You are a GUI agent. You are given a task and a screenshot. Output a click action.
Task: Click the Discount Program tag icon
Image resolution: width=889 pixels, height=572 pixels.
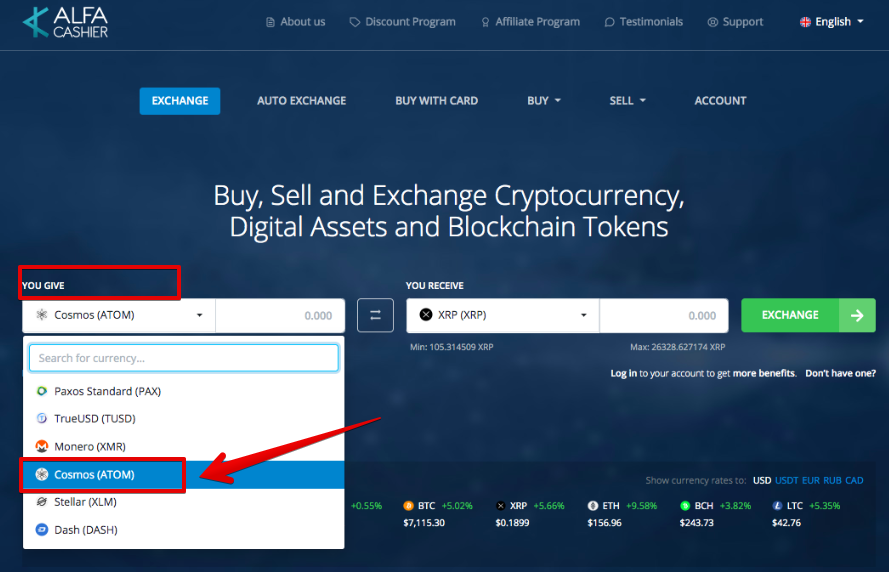point(355,22)
